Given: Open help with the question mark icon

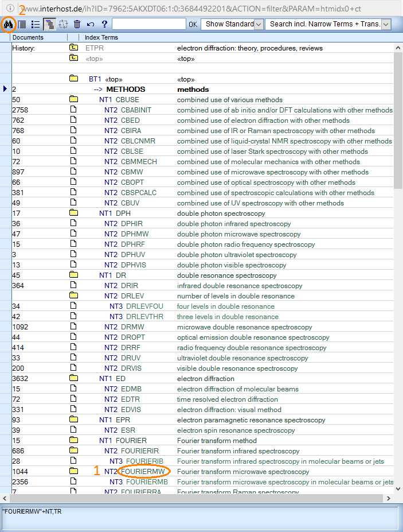Looking at the screenshot, I should [x=104, y=24].
